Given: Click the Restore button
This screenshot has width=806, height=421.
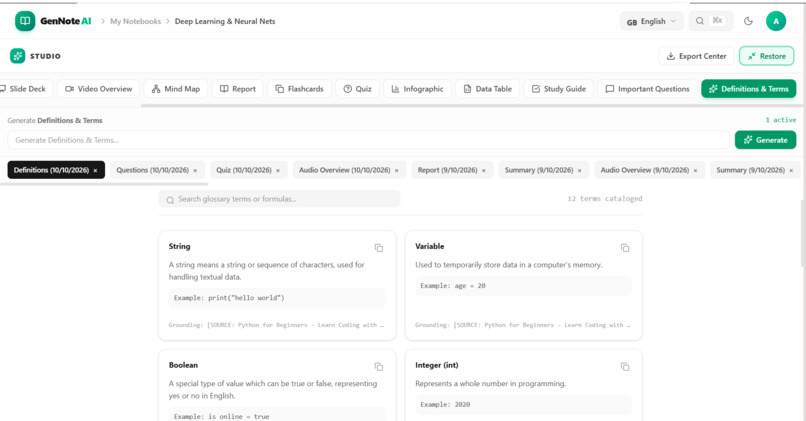Looking at the screenshot, I should point(766,56).
